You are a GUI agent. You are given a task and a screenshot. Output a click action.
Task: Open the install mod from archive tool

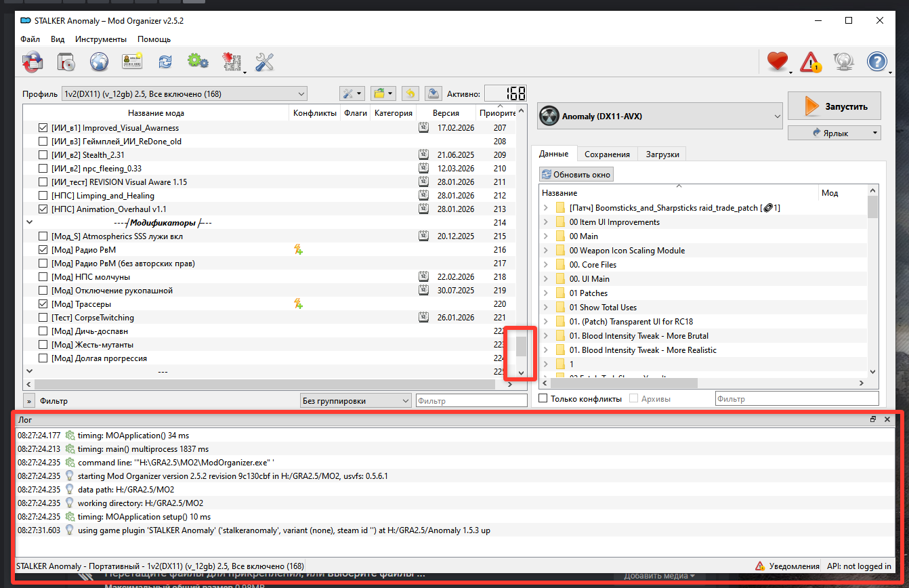(x=33, y=62)
